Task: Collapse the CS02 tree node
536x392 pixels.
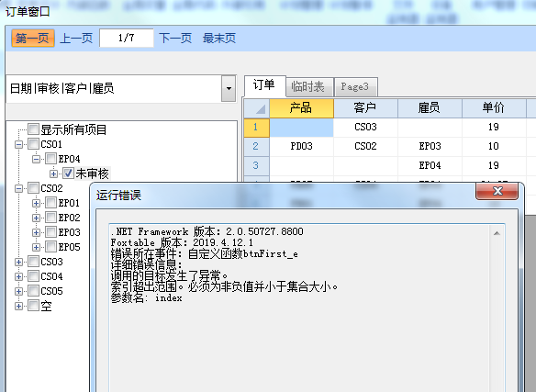Action: (x=18, y=188)
